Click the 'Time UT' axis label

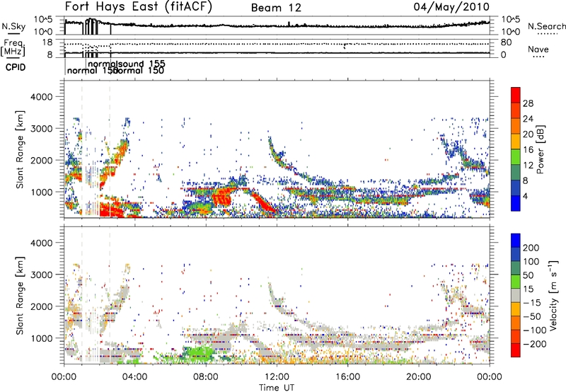tap(277, 388)
